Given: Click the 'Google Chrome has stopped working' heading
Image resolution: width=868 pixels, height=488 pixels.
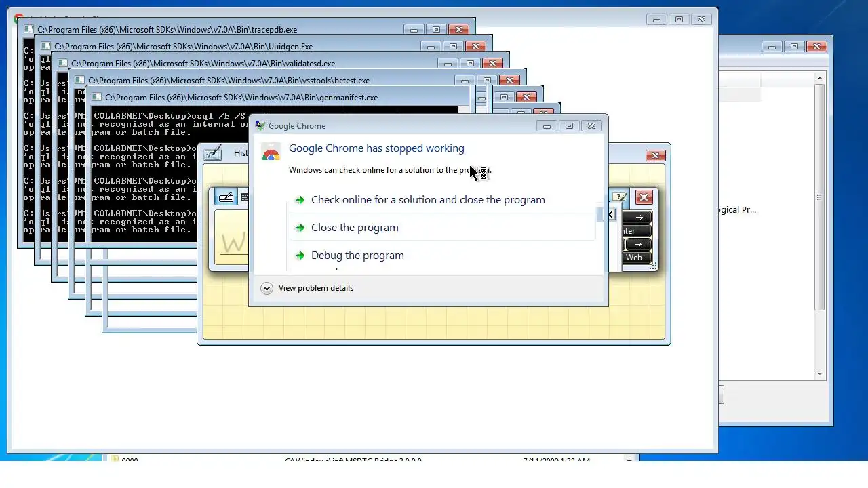Looking at the screenshot, I should tap(376, 148).
